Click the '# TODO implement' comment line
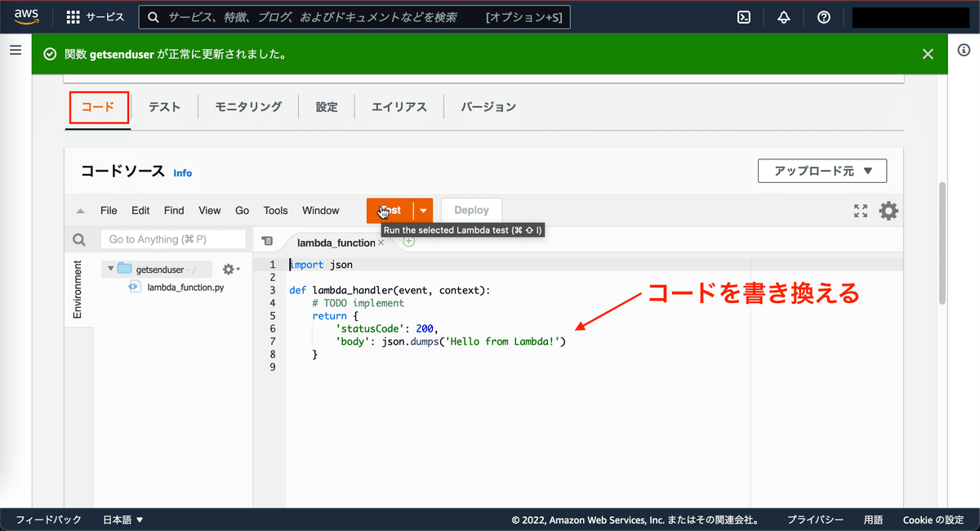980x531 pixels. [x=358, y=303]
